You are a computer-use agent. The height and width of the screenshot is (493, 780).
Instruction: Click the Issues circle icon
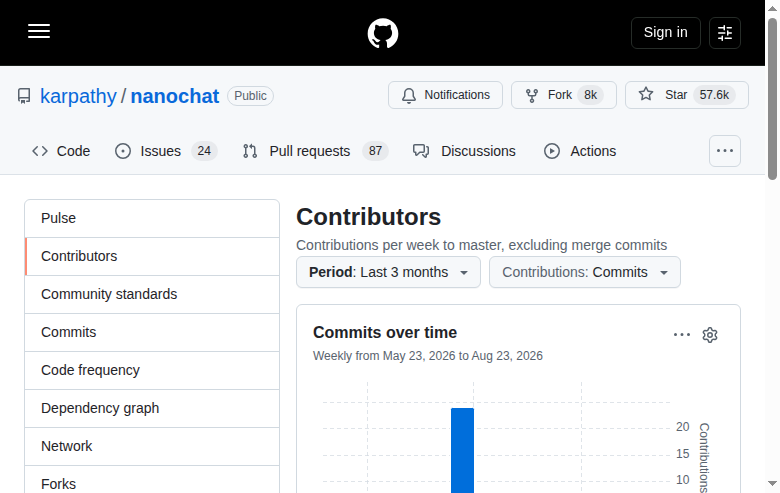click(x=123, y=151)
